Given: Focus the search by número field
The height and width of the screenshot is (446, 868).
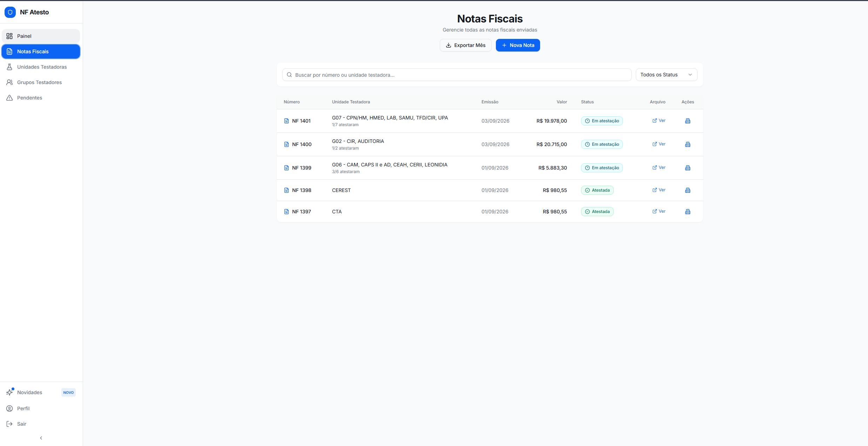Looking at the screenshot, I should (x=457, y=75).
